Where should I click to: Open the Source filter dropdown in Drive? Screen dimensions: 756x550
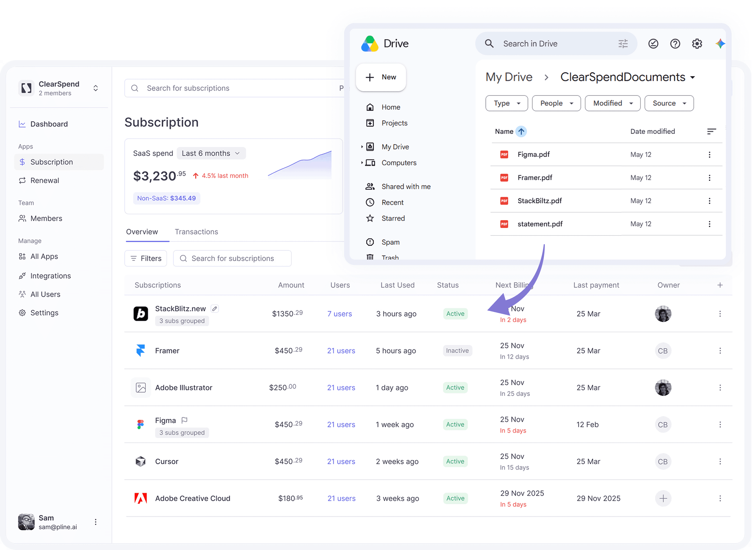669,103
